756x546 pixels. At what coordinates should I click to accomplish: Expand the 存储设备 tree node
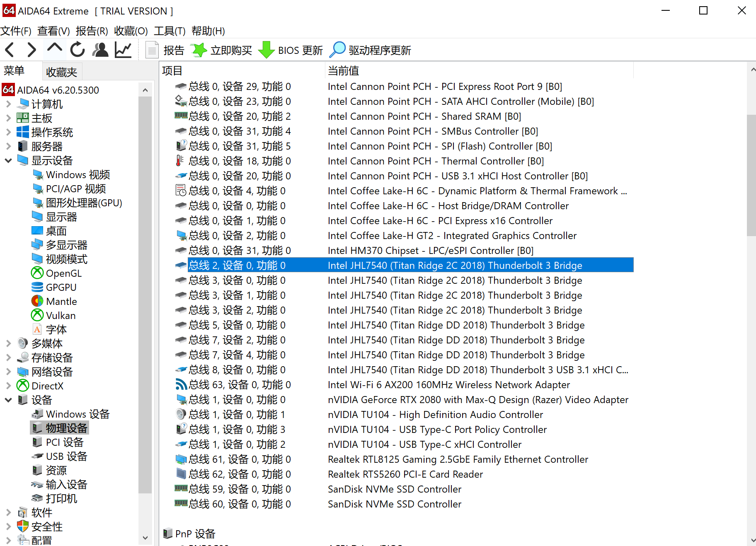tap(8, 358)
